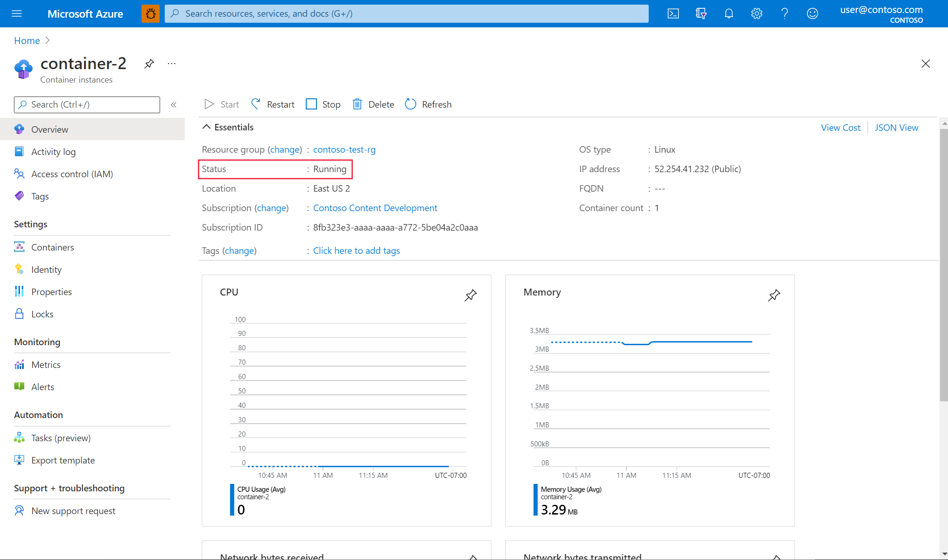
Task: Click the search resources input field
Action: point(406,13)
